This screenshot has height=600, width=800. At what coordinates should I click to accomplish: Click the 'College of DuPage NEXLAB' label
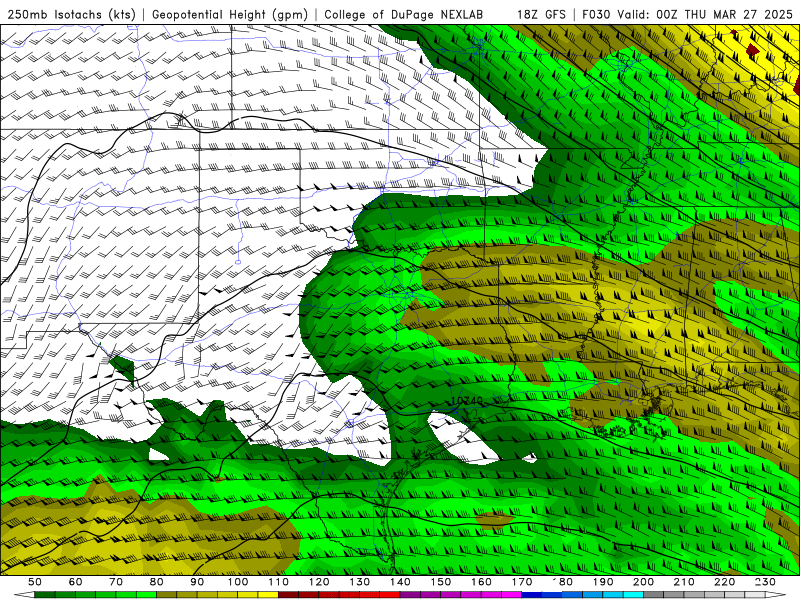point(404,14)
